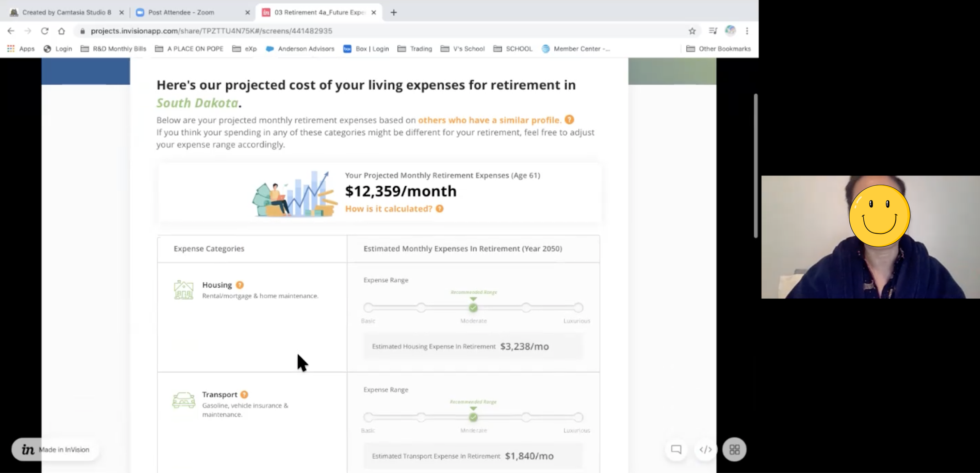Image resolution: width=980 pixels, height=473 pixels.
Task: Reload the current page
Action: pyautogui.click(x=45, y=31)
